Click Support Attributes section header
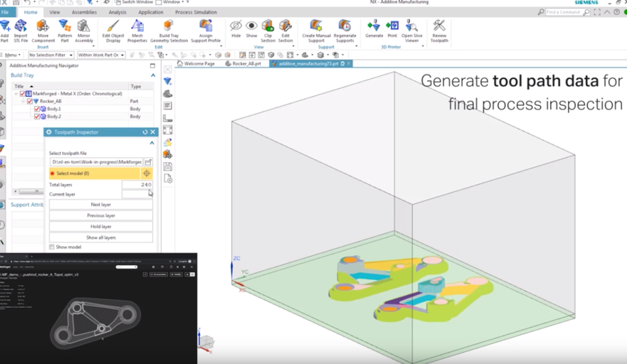The height and width of the screenshot is (364, 627). [27, 205]
